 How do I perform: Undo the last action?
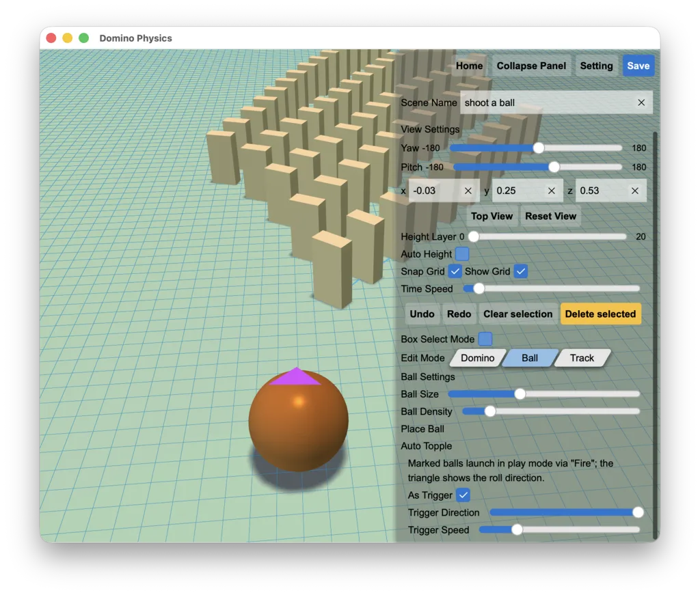[x=422, y=314]
